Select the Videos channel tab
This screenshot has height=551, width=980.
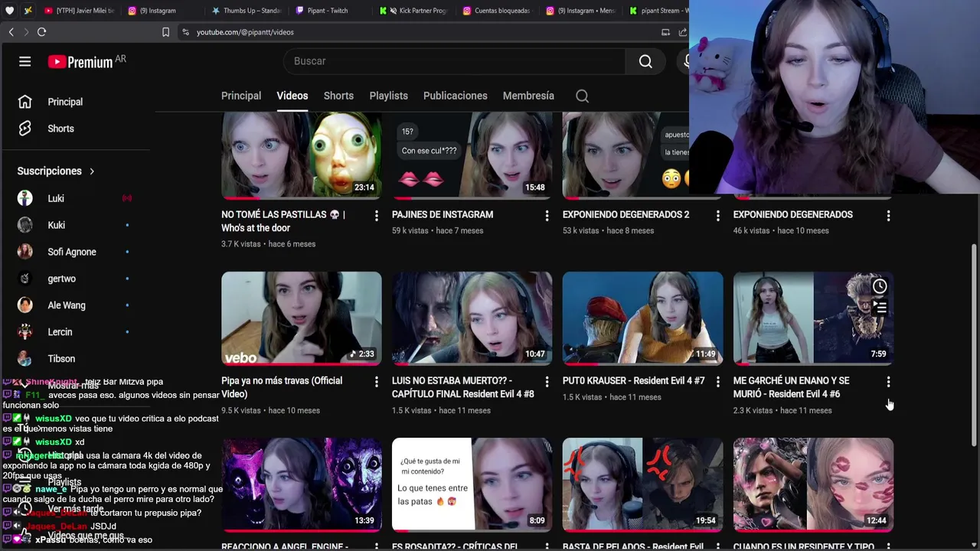(292, 96)
